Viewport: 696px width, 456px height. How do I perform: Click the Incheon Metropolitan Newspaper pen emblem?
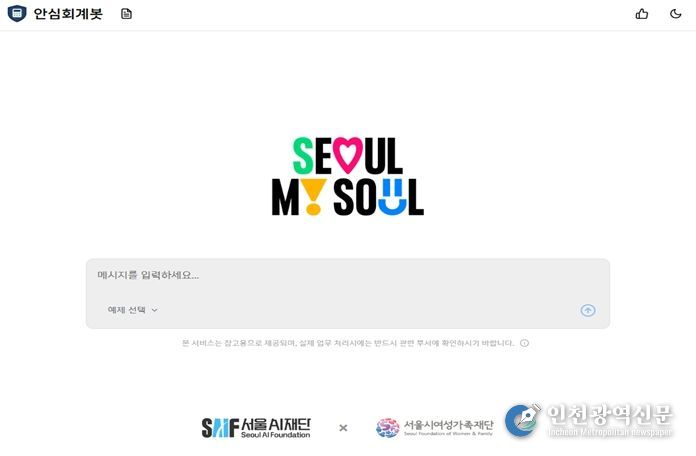(x=523, y=420)
